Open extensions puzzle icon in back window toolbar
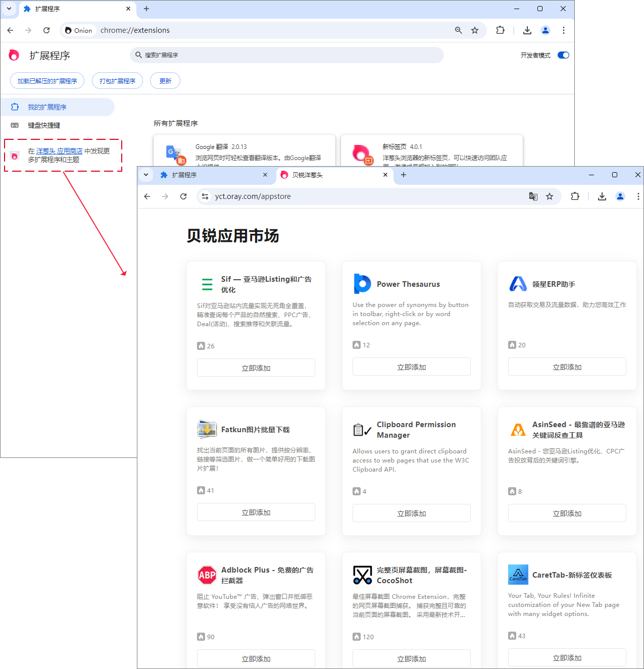 point(500,30)
